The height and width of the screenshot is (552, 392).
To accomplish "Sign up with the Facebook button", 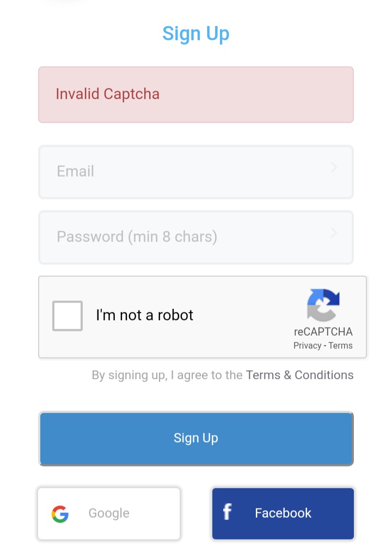I will coord(283,513).
